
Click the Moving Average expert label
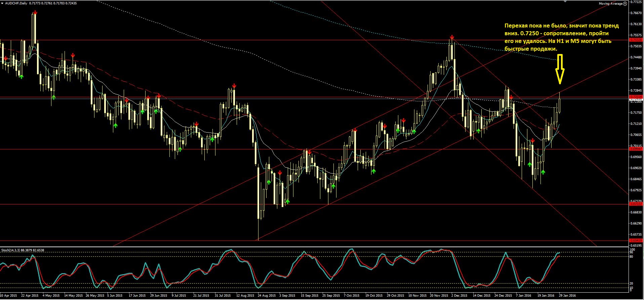pos(610,4)
